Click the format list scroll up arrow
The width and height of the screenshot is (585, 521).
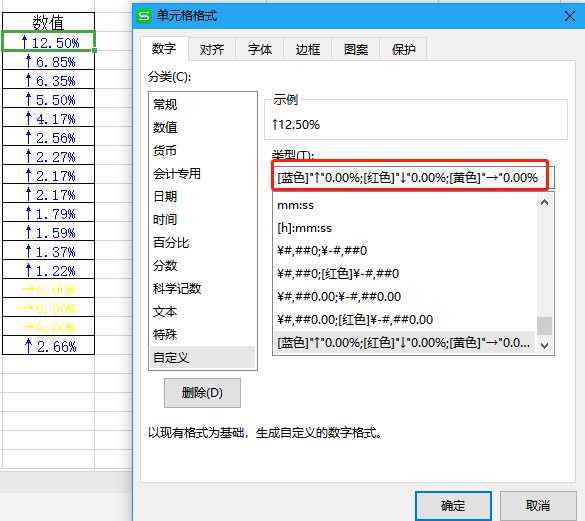[x=545, y=203]
